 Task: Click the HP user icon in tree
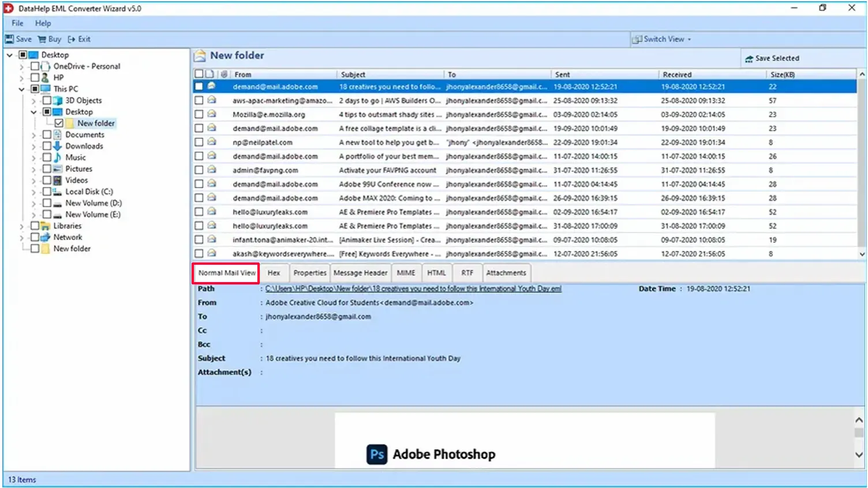click(46, 77)
